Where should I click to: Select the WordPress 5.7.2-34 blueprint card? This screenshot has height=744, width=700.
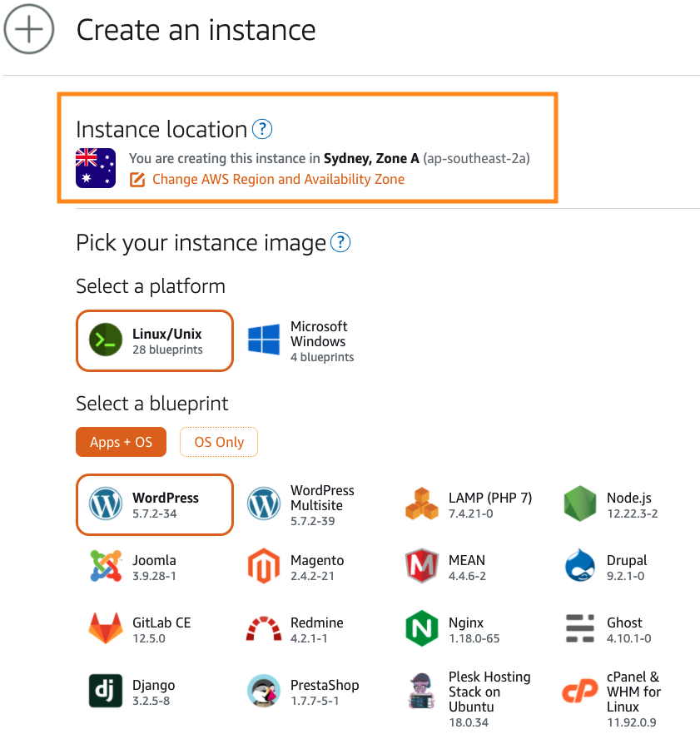click(x=155, y=505)
